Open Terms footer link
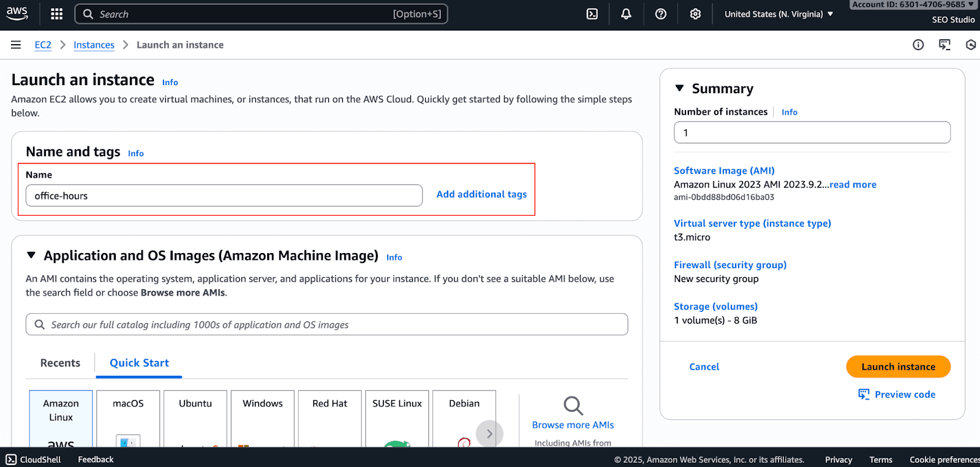Image resolution: width=980 pixels, height=467 pixels. tap(881, 460)
